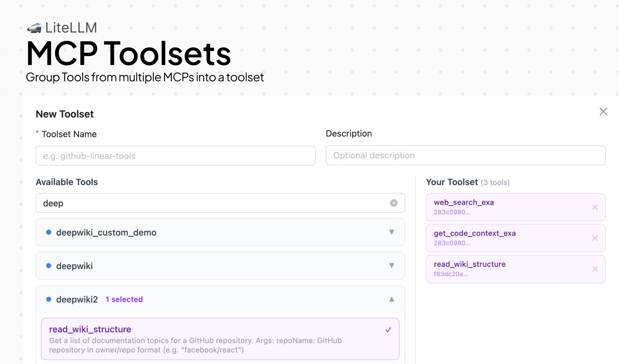
Task: Click the '1 selected' indicator beside deepwiki2
Action: tap(124, 299)
